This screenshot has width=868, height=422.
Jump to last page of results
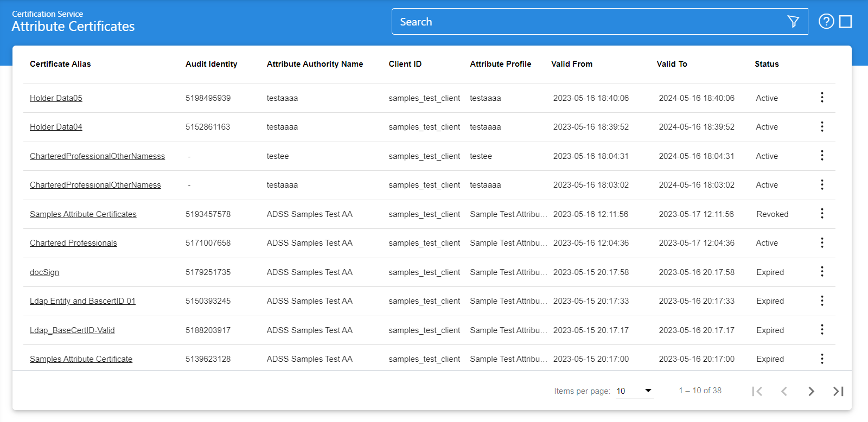[x=838, y=391]
